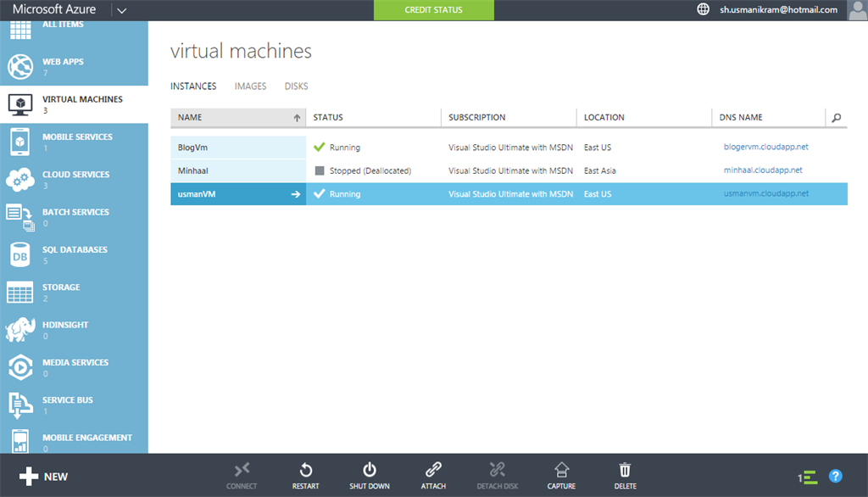Shut down the selected VM

tap(370, 476)
